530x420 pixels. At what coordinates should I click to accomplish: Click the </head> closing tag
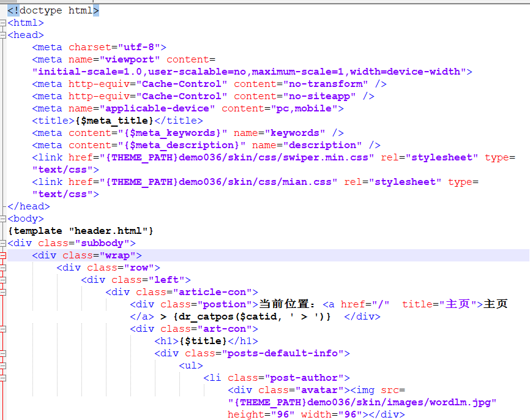pyautogui.click(x=29, y=206)
